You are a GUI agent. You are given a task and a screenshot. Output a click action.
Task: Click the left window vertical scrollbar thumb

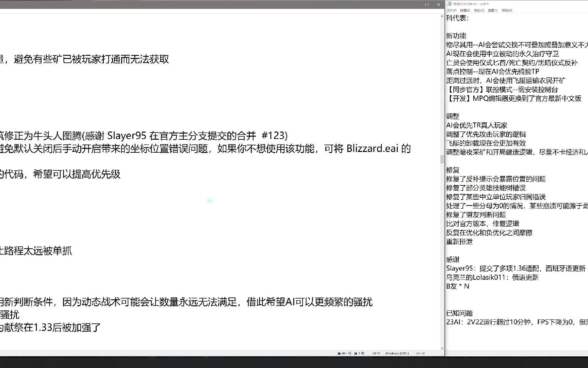pos(442,159)
